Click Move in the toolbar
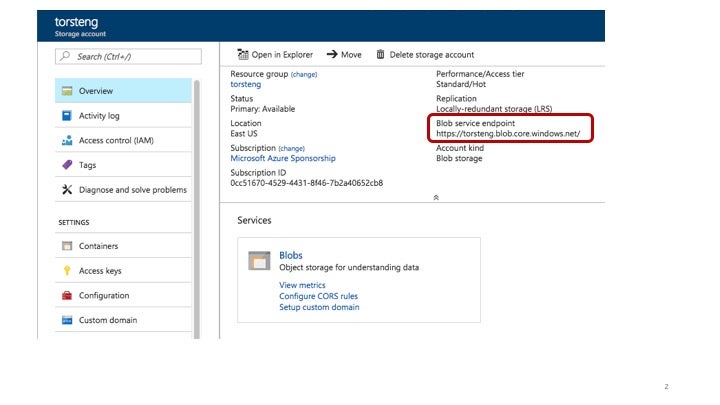 344,55
